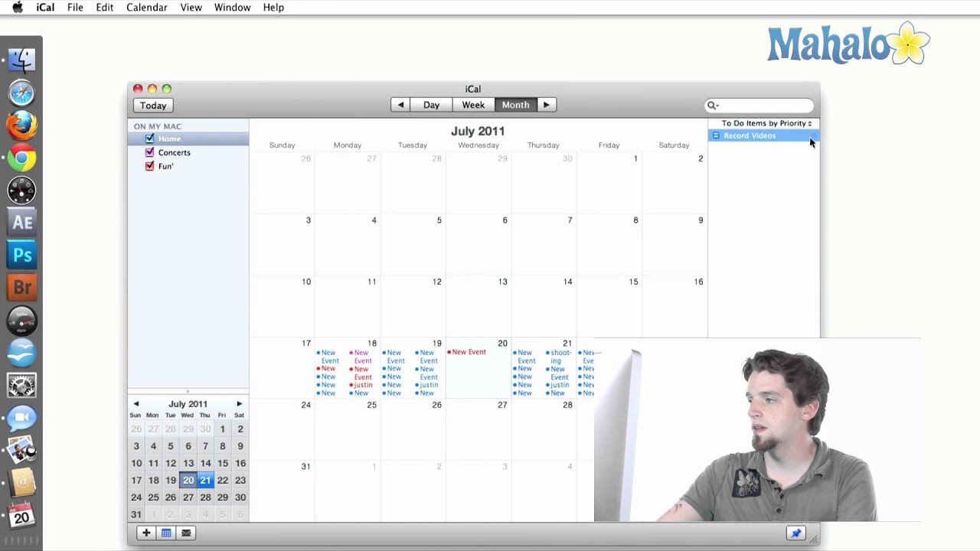Click the iCal dock icon

coord(21,515)
